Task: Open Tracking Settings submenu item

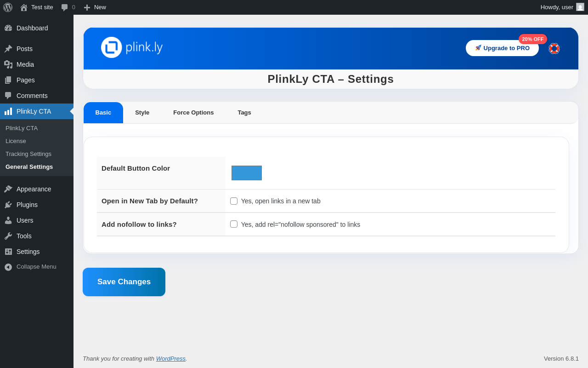Action: [x=28, y=154]
